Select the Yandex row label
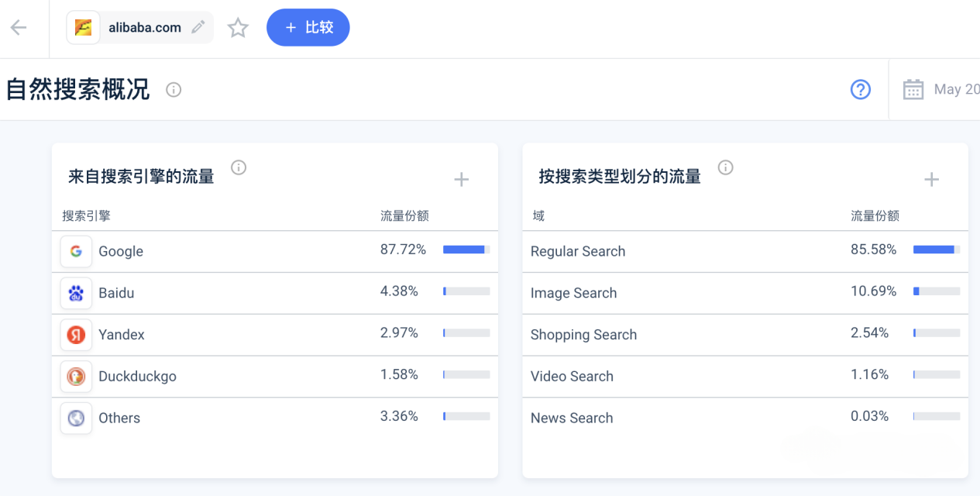This screenshot has height=496, width=980. (122, 335)
